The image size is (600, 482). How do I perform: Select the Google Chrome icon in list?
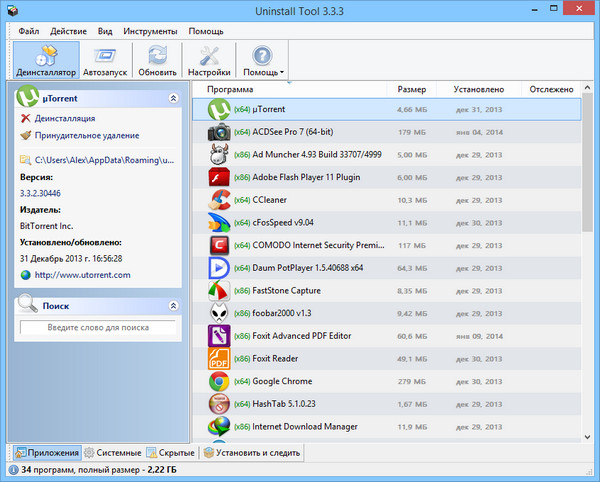pyautogui.click(x=219, y=381)
